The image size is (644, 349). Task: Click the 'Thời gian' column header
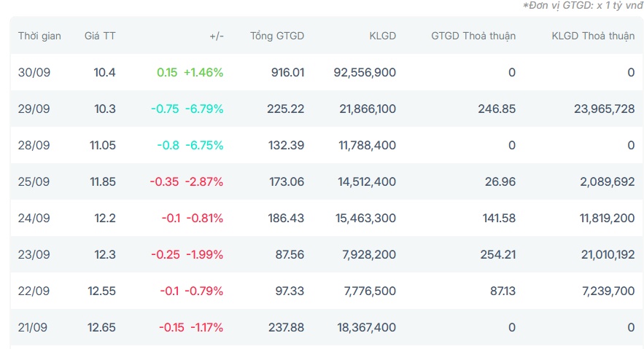[x=39, y=36]
